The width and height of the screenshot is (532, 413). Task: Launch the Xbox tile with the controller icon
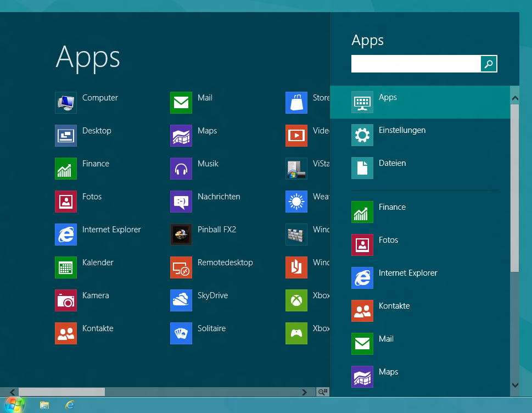[x=307, y=333]
